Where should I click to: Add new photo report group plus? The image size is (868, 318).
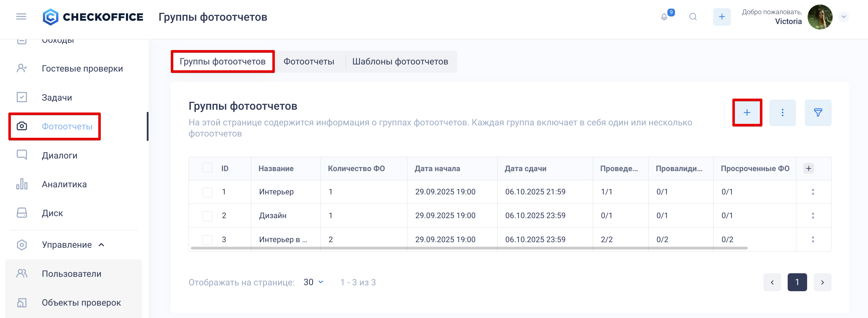(747, 113)
